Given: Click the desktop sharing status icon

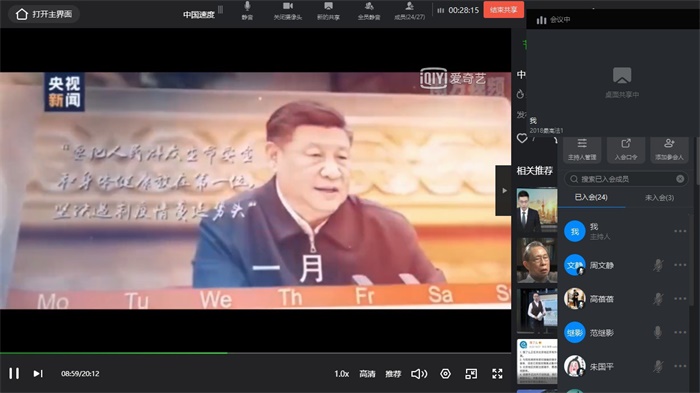Looking at the screenshot, I should (622, 75).
